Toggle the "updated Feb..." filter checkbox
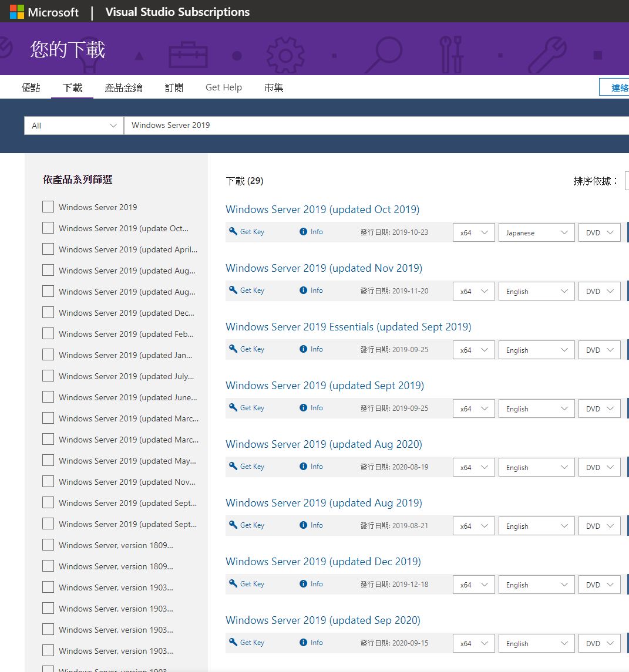This screenshot has height=672, width=629. point(48,333)
